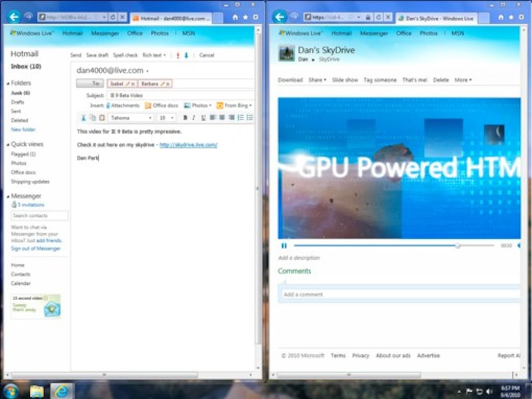Paste using the clipboard icon
This screenshot has height=399, width=532.
pyautogui.click(x=102, y=118)
